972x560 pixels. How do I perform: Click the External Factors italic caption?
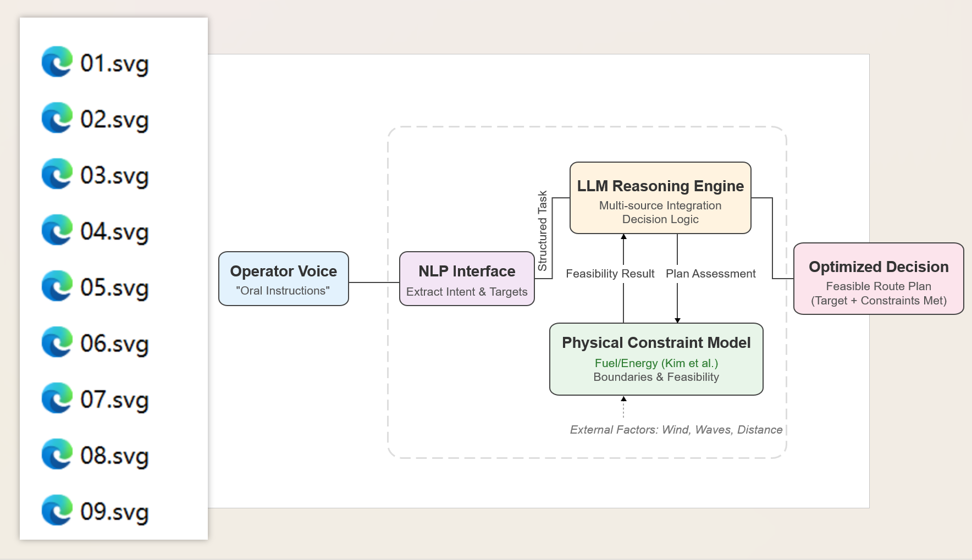[676, 430]
